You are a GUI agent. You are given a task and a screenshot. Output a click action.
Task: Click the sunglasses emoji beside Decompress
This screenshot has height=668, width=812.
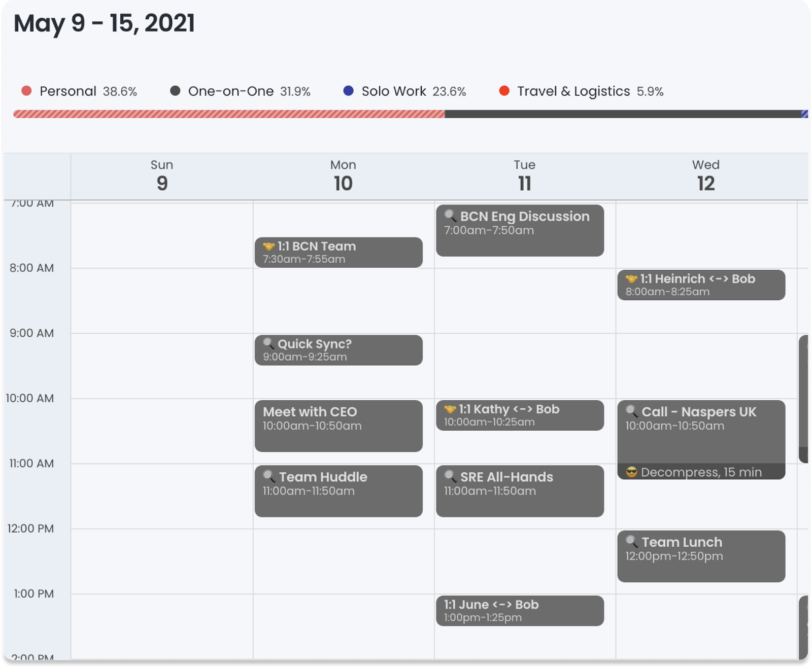click(631, 472)
